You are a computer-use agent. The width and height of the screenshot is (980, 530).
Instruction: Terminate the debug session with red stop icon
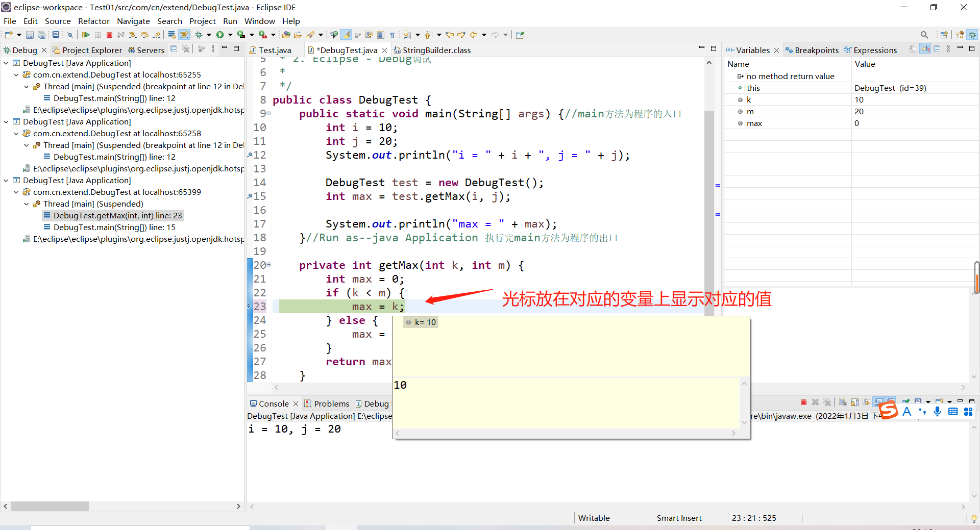point(109,35)
